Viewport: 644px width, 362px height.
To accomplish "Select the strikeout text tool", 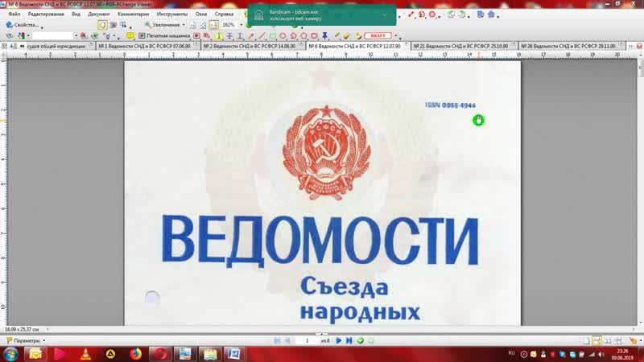I will 229,35.
